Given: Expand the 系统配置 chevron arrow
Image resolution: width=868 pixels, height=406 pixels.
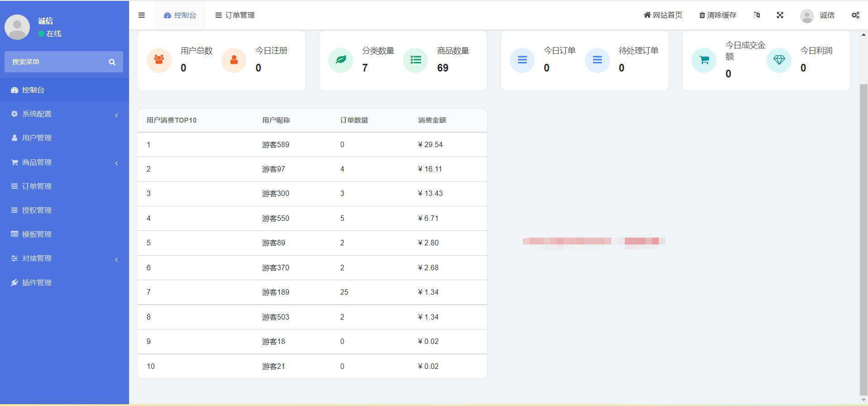Looking at the screenshot, I should point(116,115).
